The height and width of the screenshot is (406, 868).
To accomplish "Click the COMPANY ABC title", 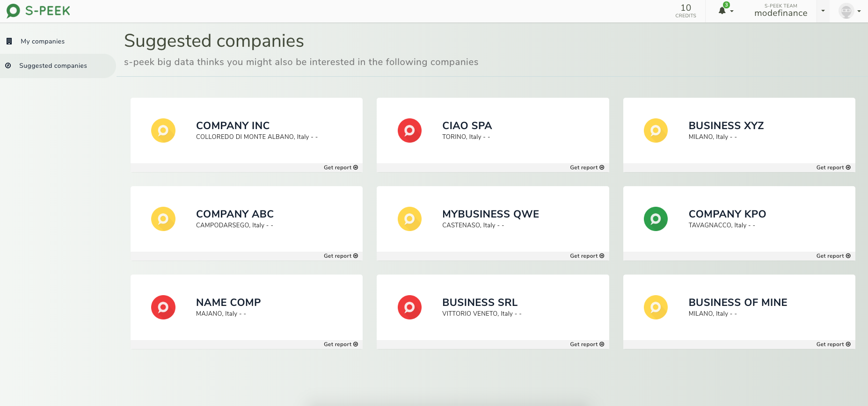I will click(x=235, y=214).
